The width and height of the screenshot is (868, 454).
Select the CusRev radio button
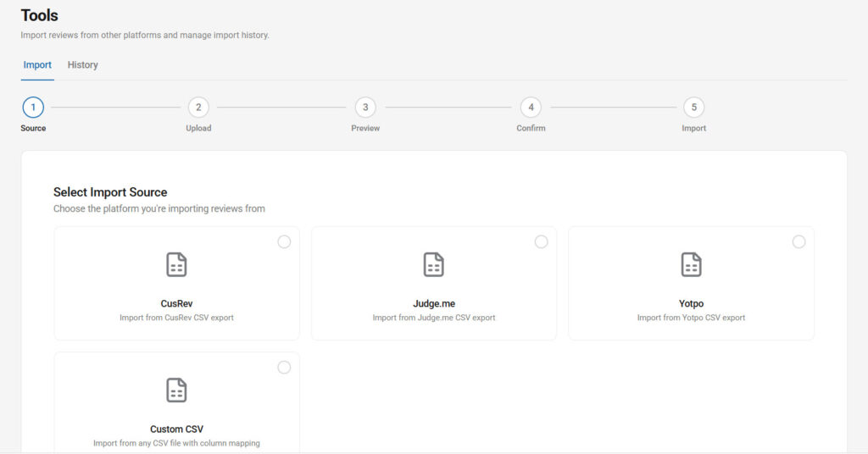pyautogui.click(x=284, y=241)
